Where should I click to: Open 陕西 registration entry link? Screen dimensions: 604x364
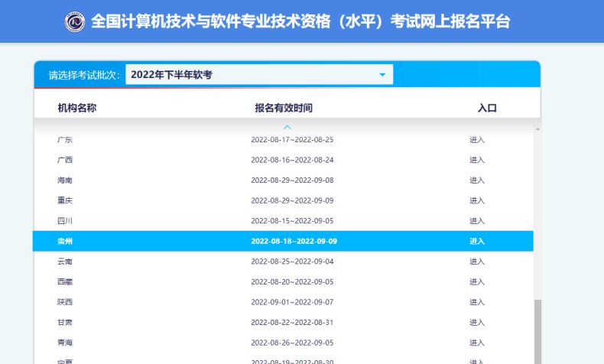477,302
